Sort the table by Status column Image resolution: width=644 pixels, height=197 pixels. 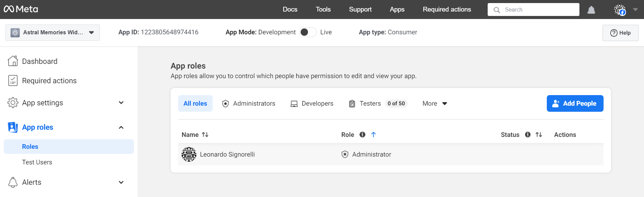coord(539,135)
